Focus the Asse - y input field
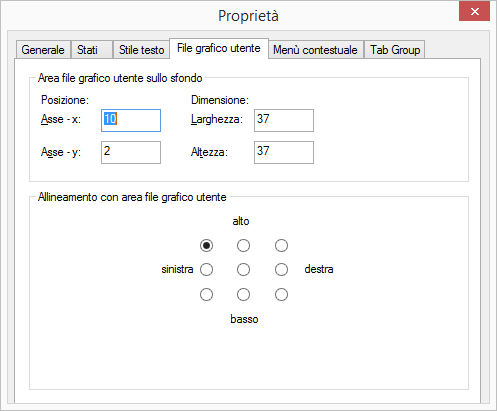Screen dimensions: 497x411 click(x=131, y=152)
